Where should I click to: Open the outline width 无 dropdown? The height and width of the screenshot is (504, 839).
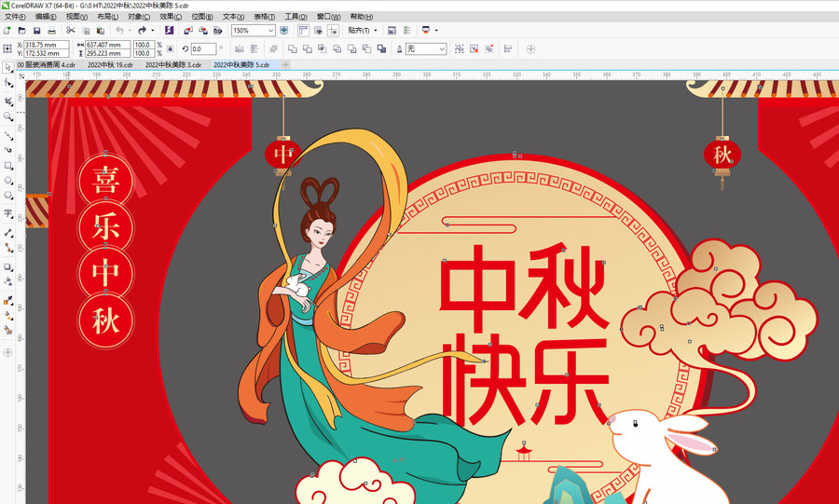click(442, 49)
